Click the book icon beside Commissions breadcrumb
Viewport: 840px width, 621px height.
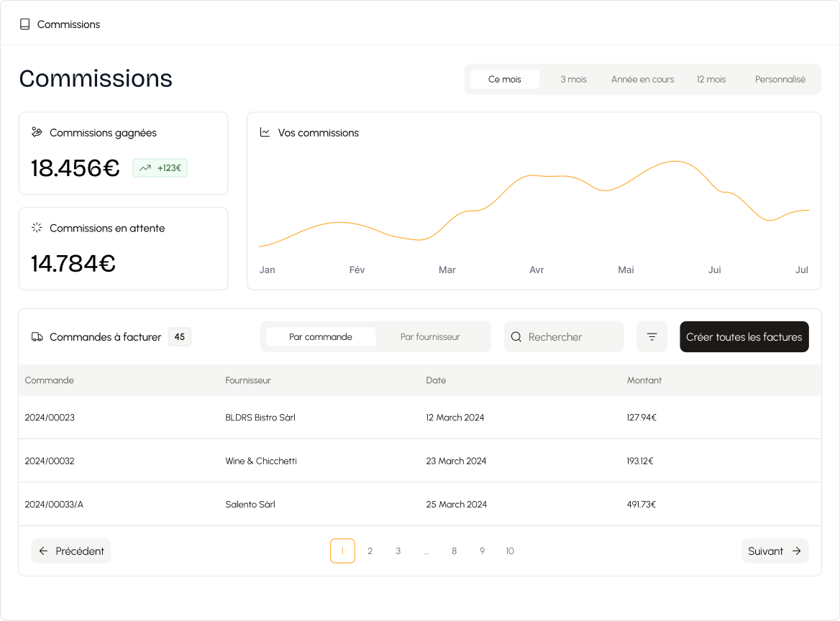(25, 24)
